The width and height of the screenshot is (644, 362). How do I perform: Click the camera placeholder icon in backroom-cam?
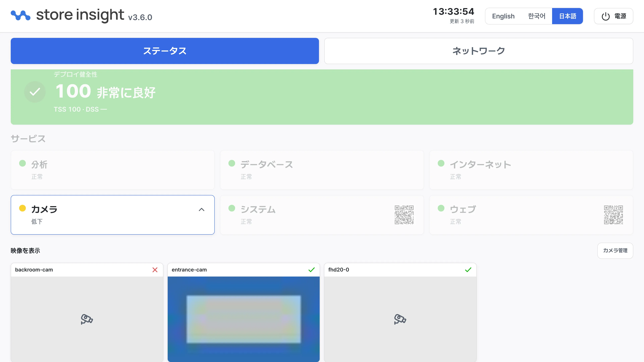pyautogui.click(x=87, y=319)
